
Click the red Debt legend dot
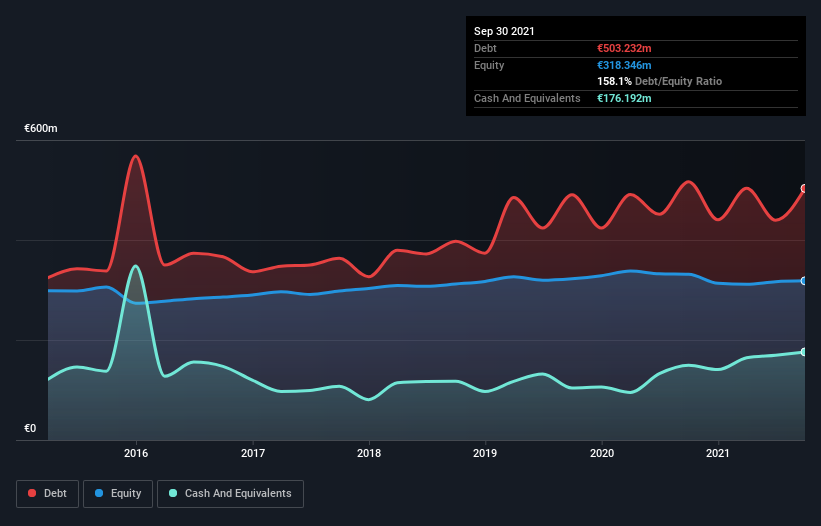click(32, 493)
